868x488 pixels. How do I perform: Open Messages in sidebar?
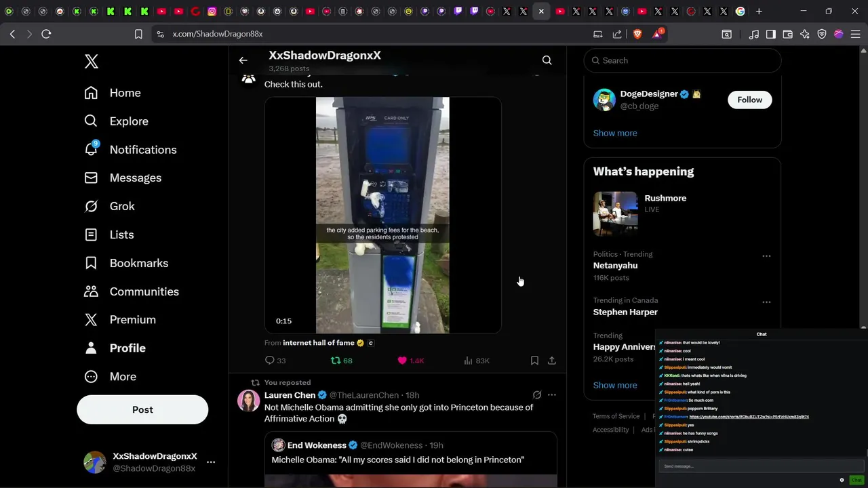tap(123, 178)
